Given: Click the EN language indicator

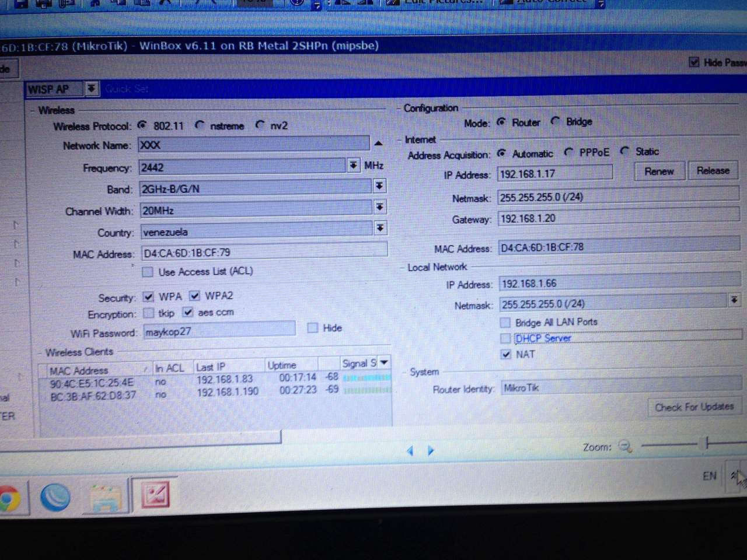Looking at the screenshot, I should [710, 476].
